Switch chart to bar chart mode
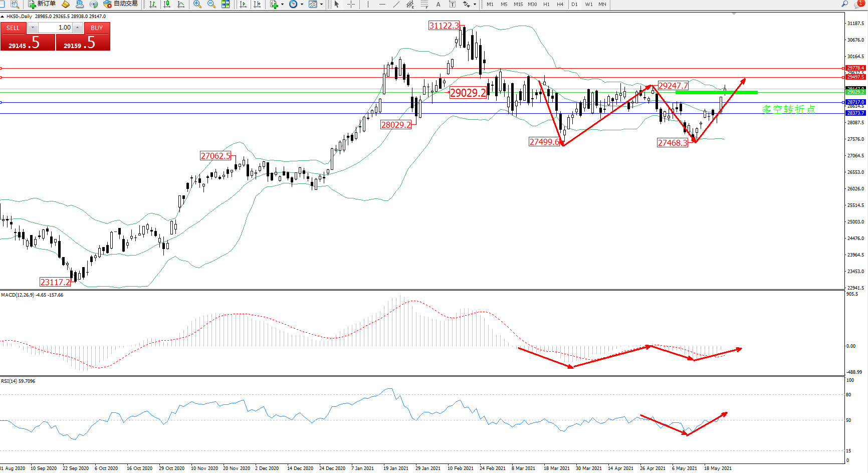Screen dimensions: 868x473 point(153,4)
